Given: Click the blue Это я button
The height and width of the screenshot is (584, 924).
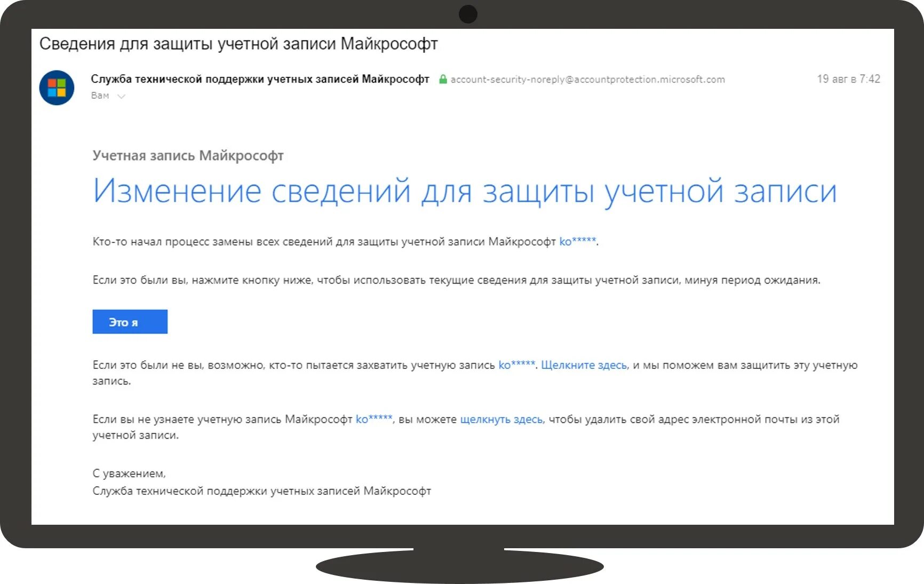Looking at the screenshot, I should click(x=130, y=321).
